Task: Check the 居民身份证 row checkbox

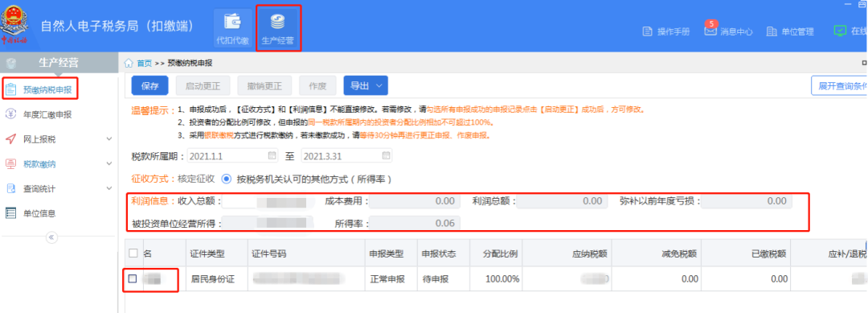Action: coord(133,278)
